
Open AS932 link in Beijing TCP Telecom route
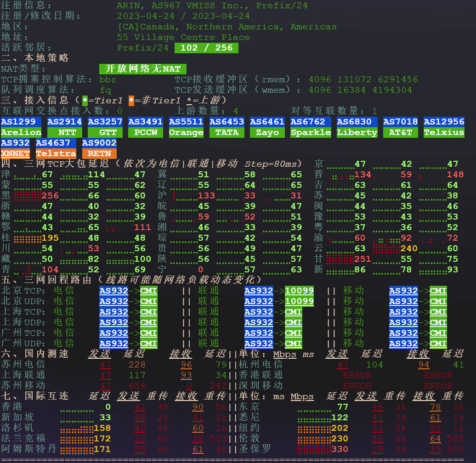point(113,291)
